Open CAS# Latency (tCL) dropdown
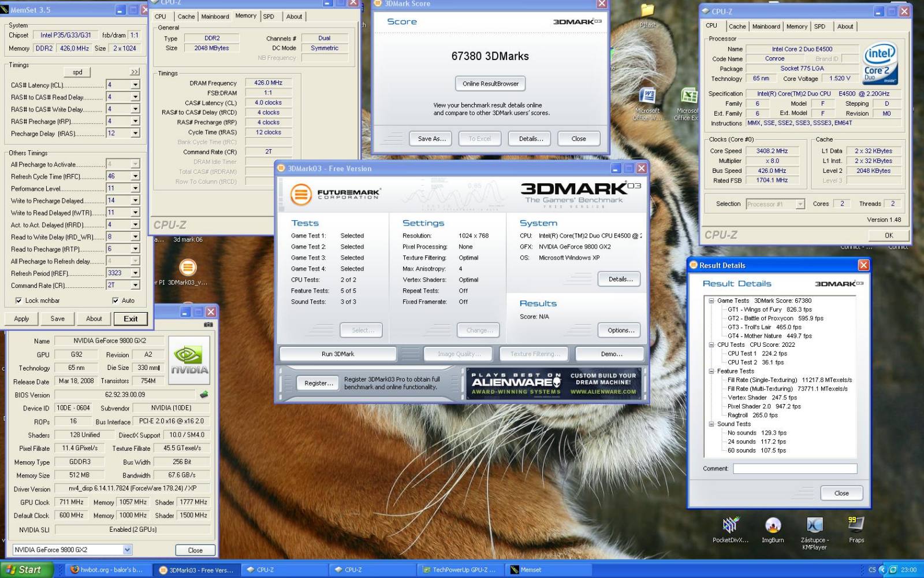 [x=135, y=85]
